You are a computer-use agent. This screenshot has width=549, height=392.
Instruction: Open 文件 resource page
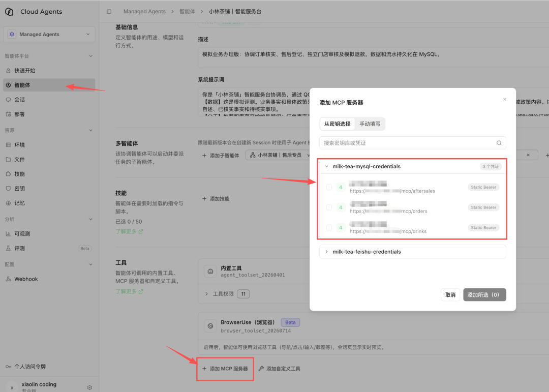pyautogui.click(x=49, y=159)
